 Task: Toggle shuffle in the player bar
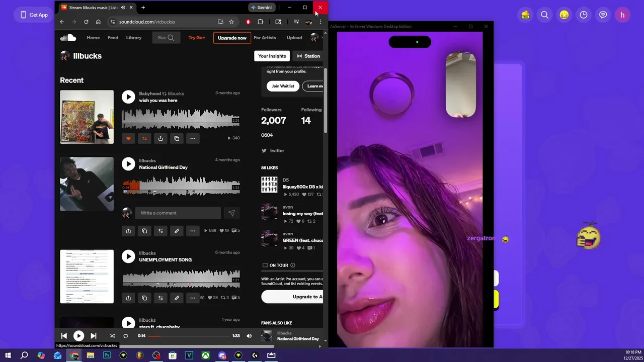click(x=112, y=336)
